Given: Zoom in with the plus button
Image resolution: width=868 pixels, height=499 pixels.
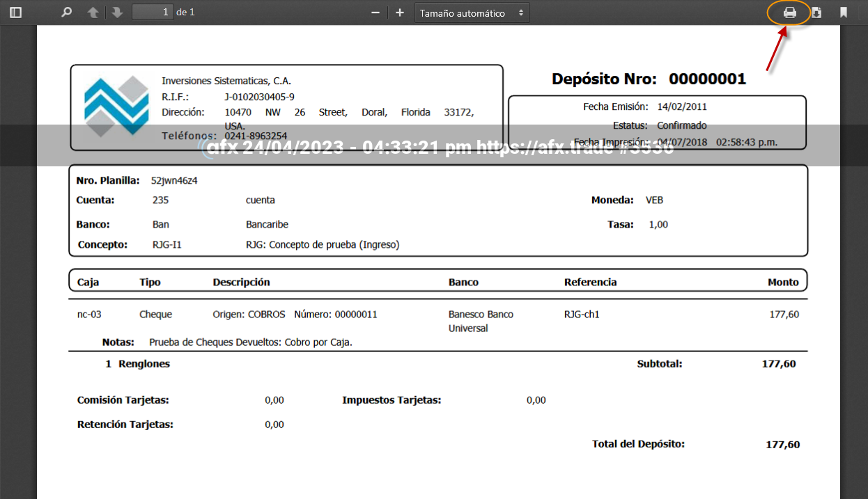Looking at the screenshot, I should (400, 13).
